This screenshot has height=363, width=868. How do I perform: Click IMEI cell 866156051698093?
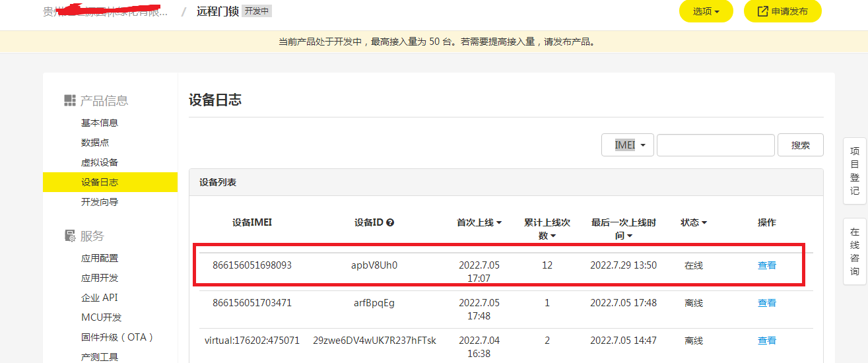(x=252, y=265)
